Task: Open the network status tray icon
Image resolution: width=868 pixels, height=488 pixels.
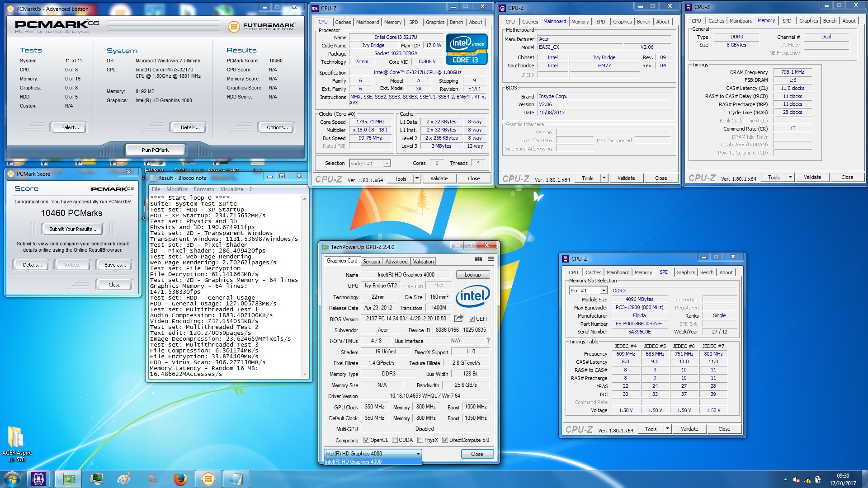Action: point(807,480)
